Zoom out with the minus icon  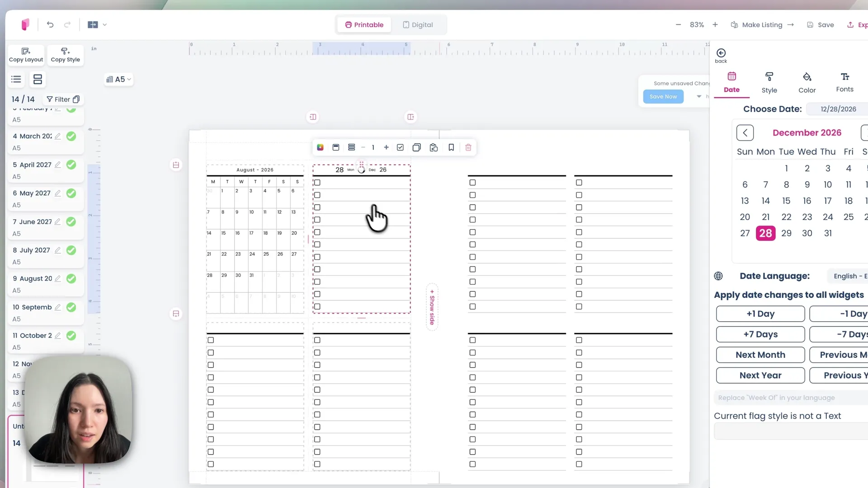[678, 25]
